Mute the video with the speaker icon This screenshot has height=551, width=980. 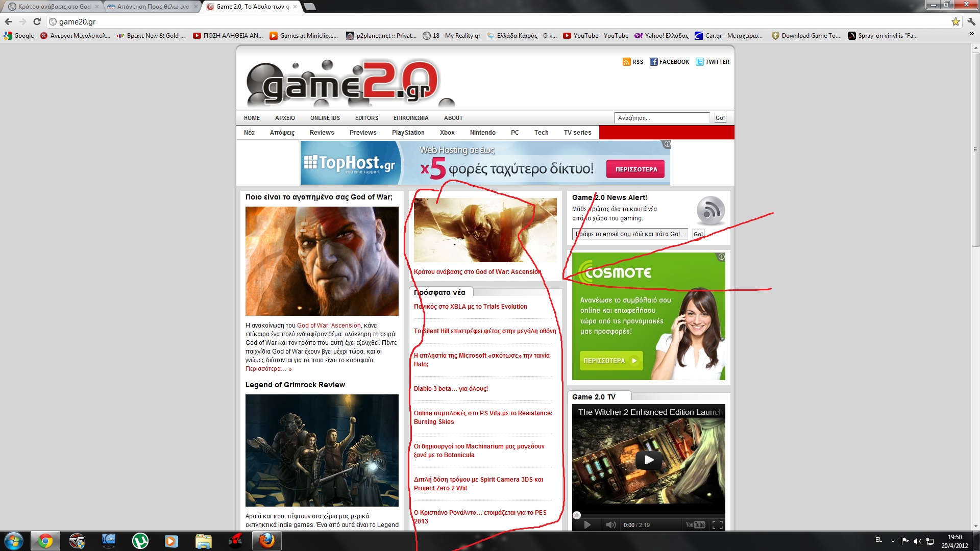click(610, 524)
